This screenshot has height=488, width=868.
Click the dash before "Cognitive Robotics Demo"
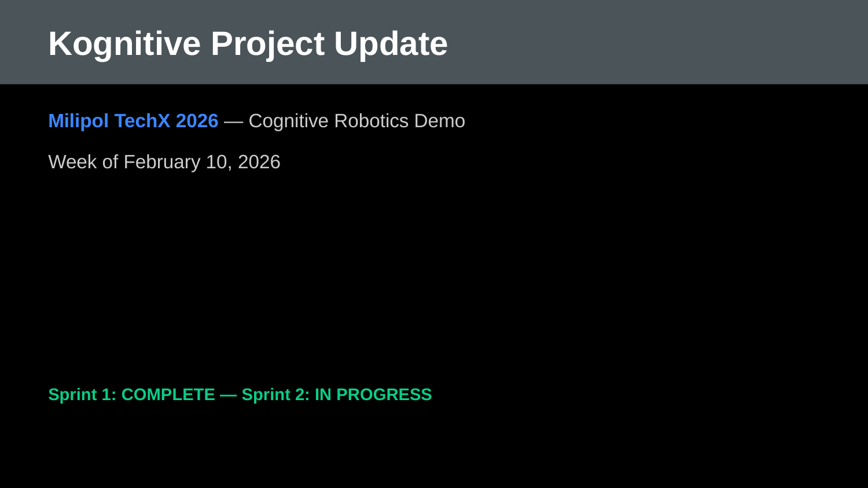click(233, 121)
